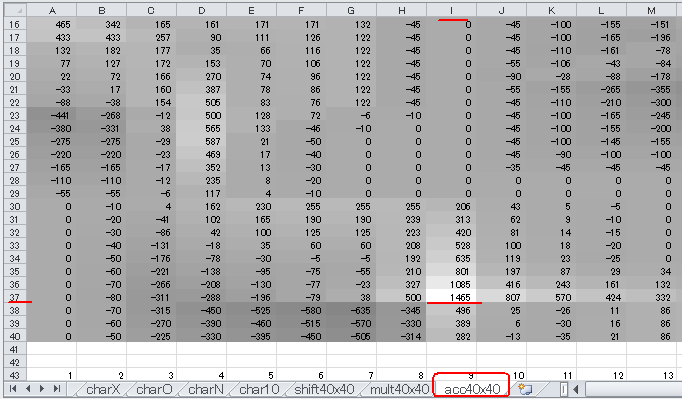Screen dimensions: 682x399
Task: Click horizontal scrollbar left arrow
Action: (576, 389)
